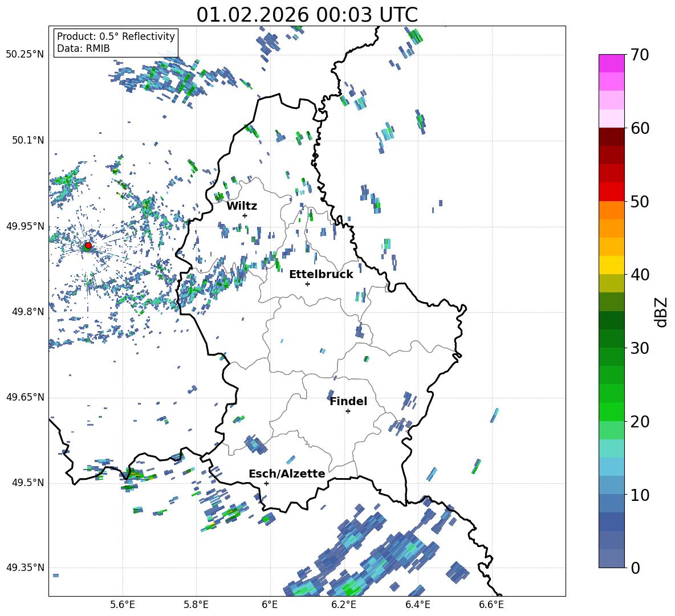Pick the light blue colorbar segment above 10
This screenshot has height=616, width=675.
click(611, 486)
